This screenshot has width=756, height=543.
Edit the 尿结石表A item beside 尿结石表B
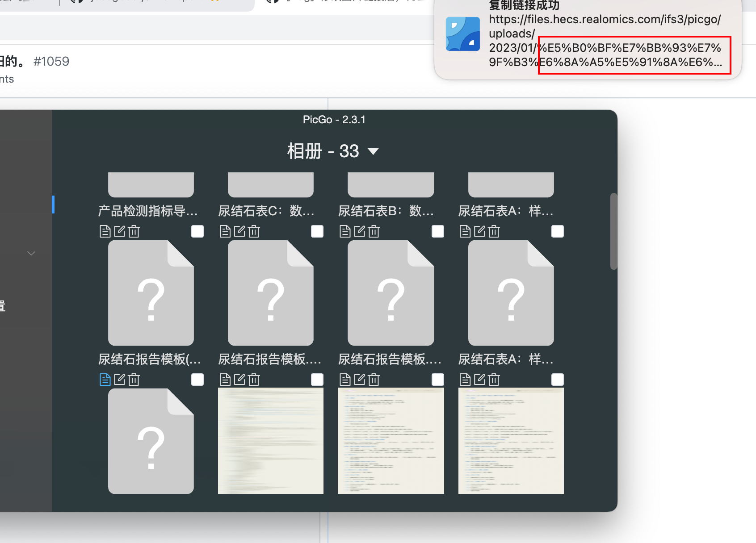click(x=480, y=231)
